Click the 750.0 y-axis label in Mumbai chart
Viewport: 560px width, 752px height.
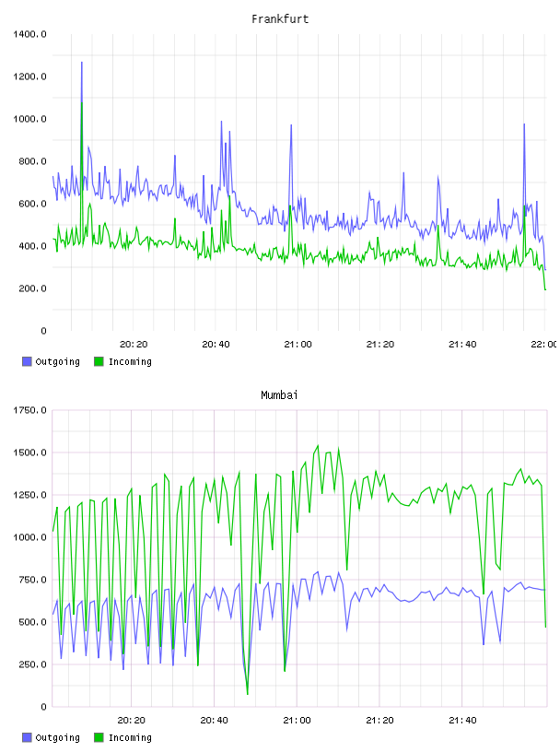(32, 580)
